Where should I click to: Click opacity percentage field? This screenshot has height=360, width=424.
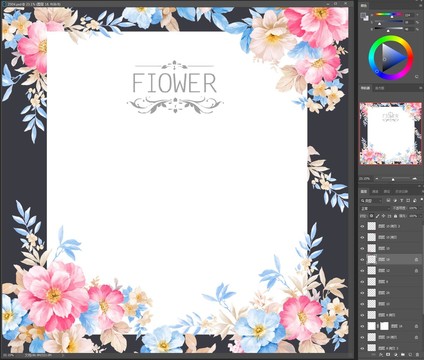click(x=413, y=208)
